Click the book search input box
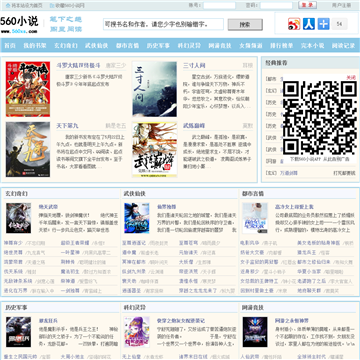360x360 pixels. [x=163, y=24]
